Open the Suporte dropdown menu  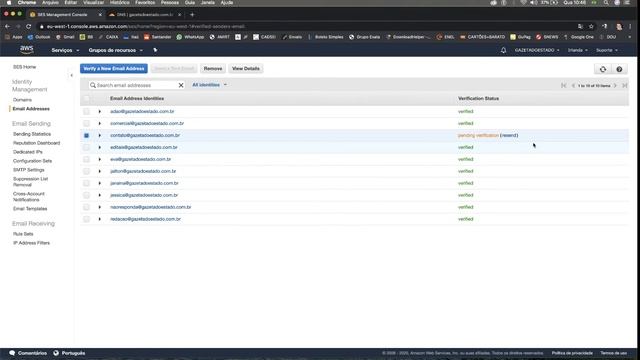[607, 50]
